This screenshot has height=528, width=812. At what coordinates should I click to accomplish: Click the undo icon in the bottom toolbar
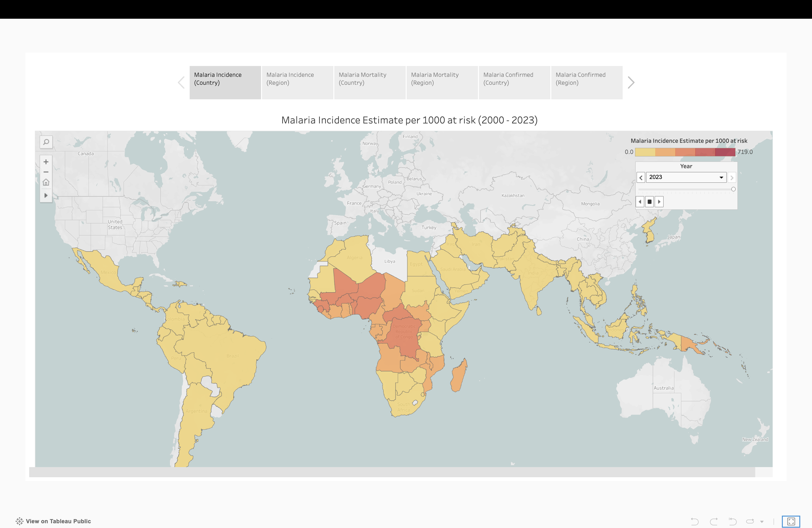(x=695, y=521)
